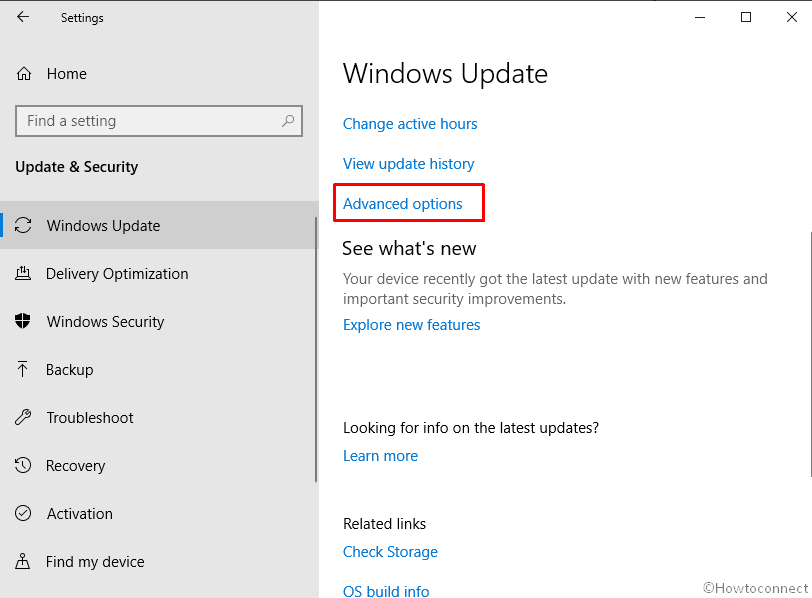The image size is (812, 598).
Task: Open the Activation section
Action: [159, 513]
